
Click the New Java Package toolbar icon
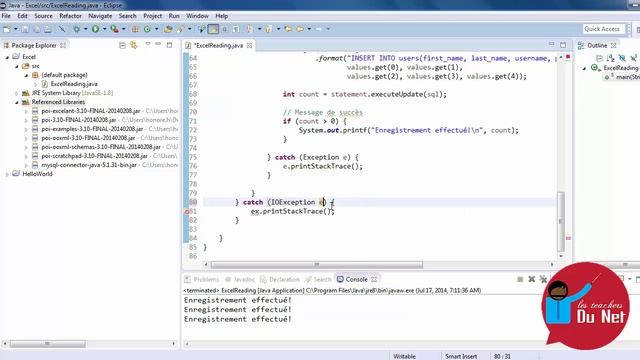[x=135, y=29]
